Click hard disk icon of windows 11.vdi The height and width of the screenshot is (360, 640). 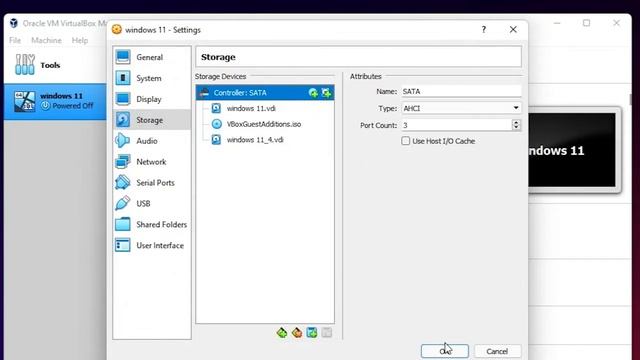[x=216, y=109]
